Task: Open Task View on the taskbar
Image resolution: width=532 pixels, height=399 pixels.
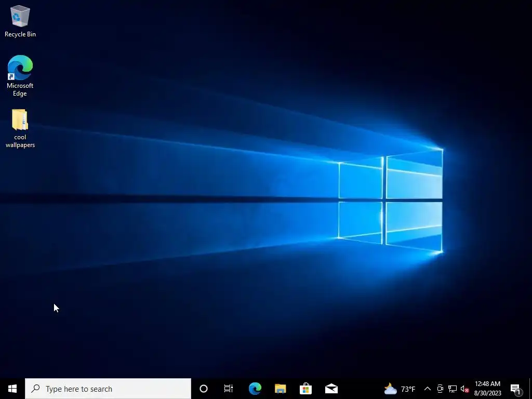Action: [229, 389]
